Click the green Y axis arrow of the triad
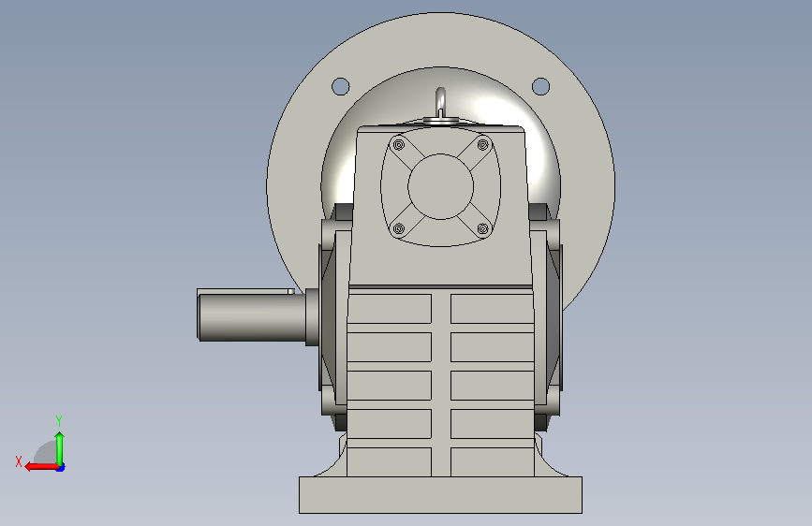The height and width of the screenshot is (526, 812). (60, 447)
